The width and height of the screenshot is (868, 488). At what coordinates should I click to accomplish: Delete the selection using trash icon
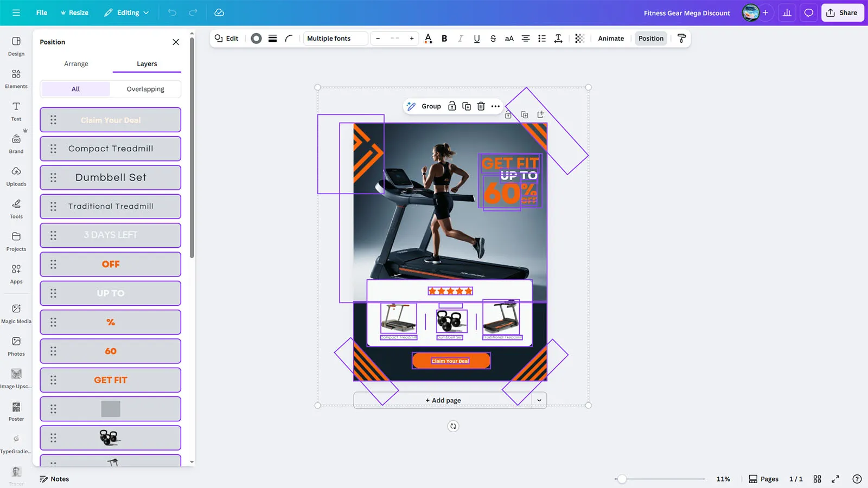click(x=481, y=106)
